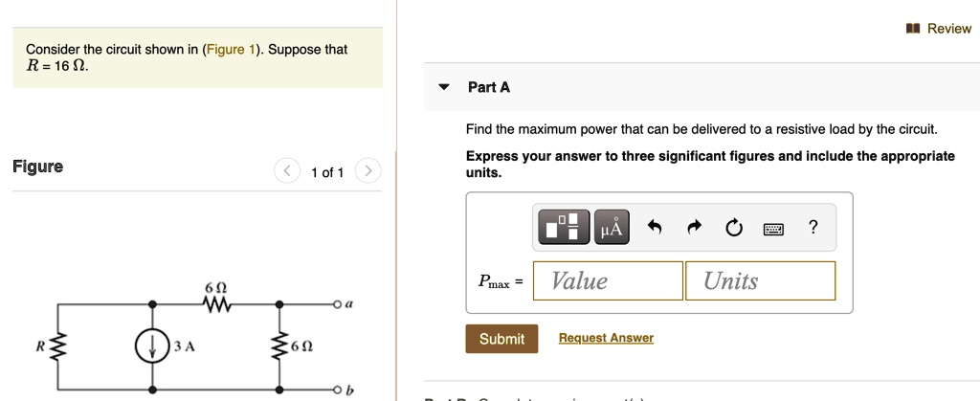Open the templates button in answer toolbar

pos(564,228)
